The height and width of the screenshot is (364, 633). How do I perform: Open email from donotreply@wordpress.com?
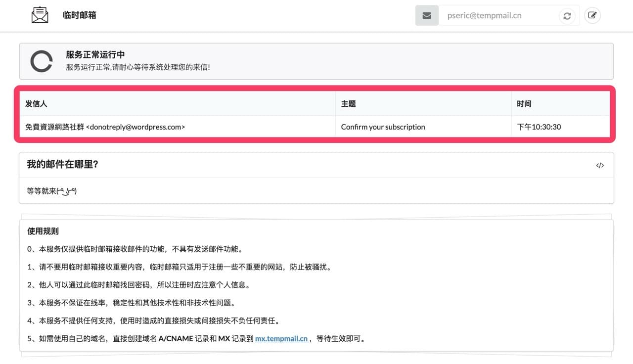pyautogui.click(x=105, y=127)
